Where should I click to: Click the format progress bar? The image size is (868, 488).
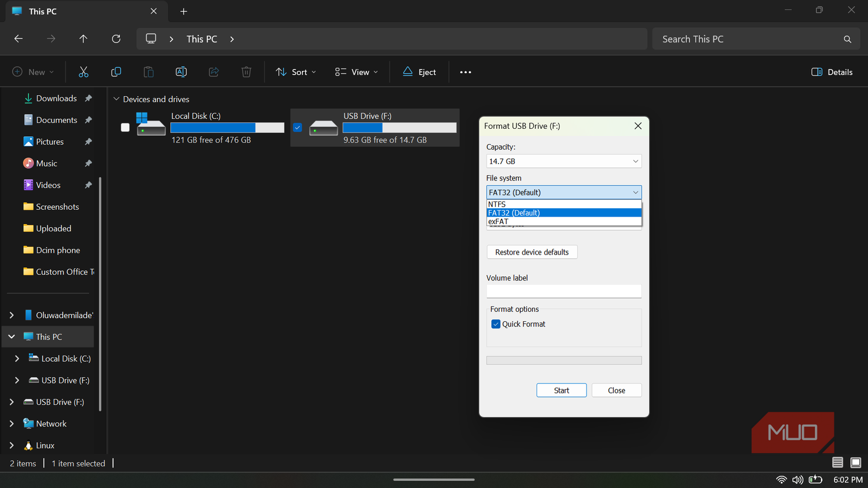click(564, 360)
